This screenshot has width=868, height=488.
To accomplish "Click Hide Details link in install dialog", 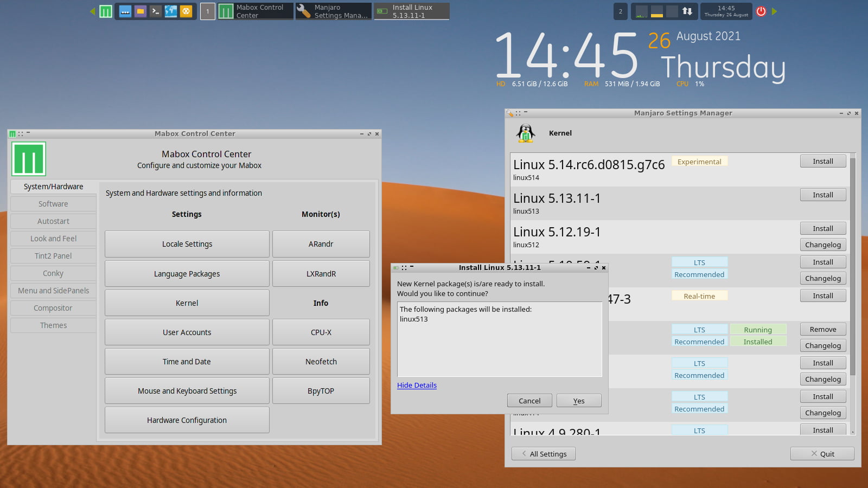I will tap(417, 386).
